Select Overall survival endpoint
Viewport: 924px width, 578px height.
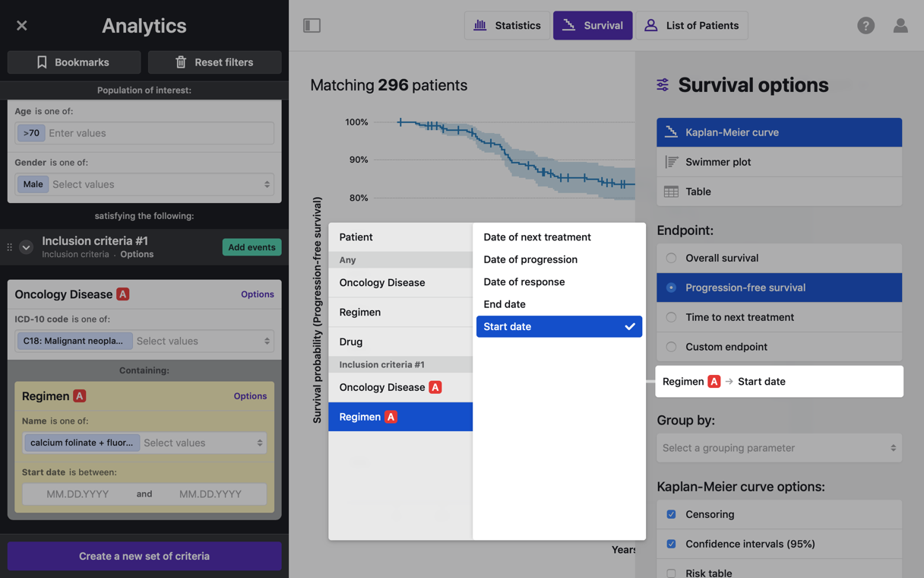(x=671, y=258)
